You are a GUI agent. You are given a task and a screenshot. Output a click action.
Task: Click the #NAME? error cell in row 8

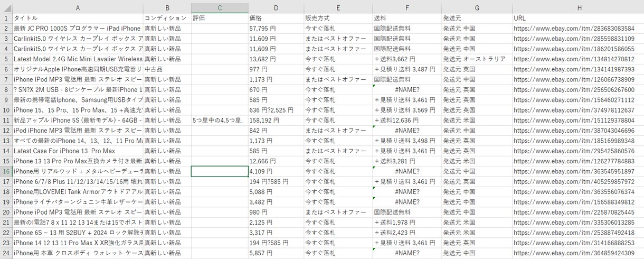point(407,89)
